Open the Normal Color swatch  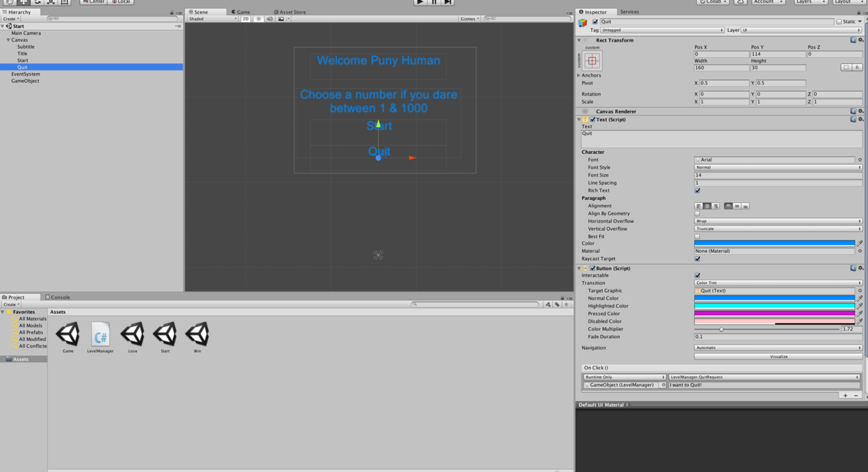(x=775, y=298)
